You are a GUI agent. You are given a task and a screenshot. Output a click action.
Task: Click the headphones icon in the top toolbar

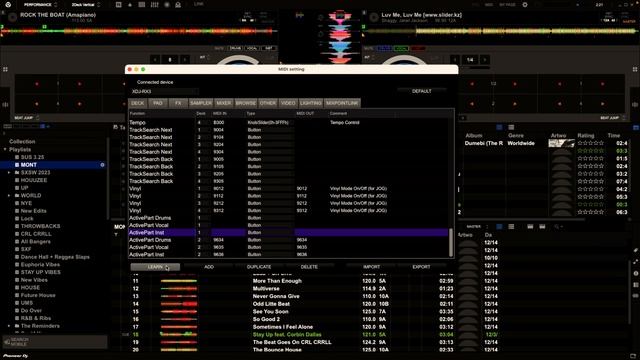coord(178,5)
